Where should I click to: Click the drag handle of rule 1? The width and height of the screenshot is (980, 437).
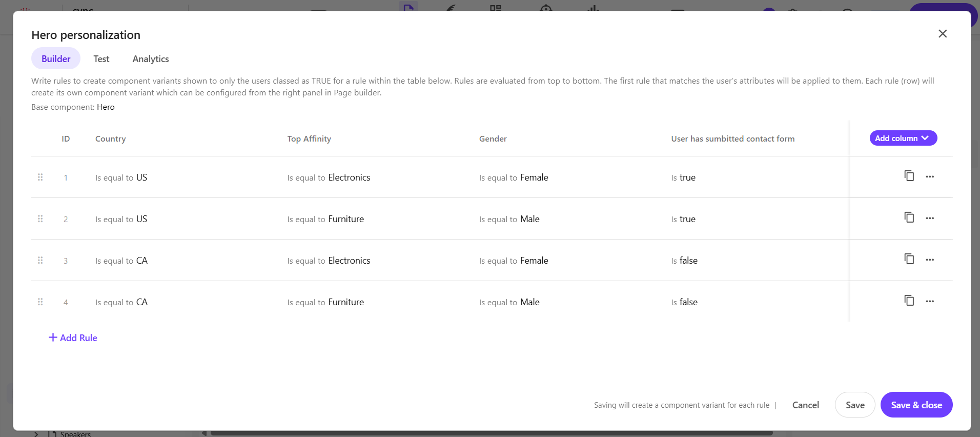click(40, 177)
